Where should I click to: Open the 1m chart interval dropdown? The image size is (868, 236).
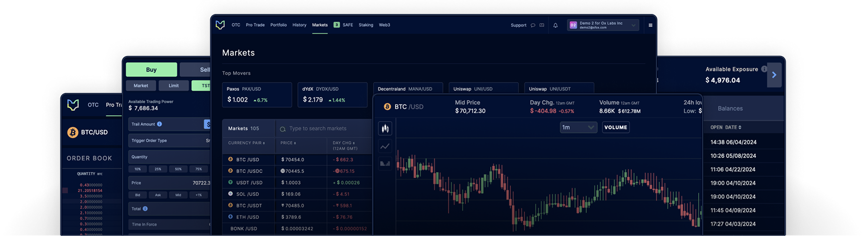578,127
